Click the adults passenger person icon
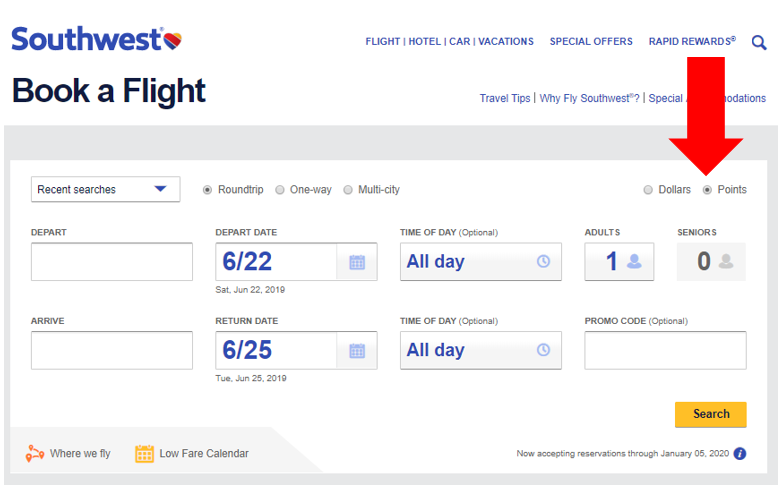 point(635,262)
